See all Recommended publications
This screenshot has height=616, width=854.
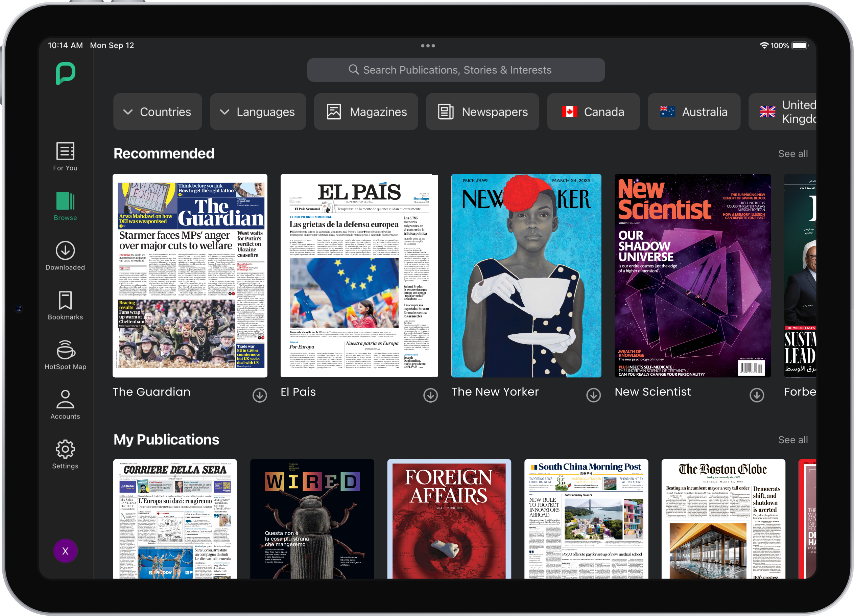(x=793, y=153)
